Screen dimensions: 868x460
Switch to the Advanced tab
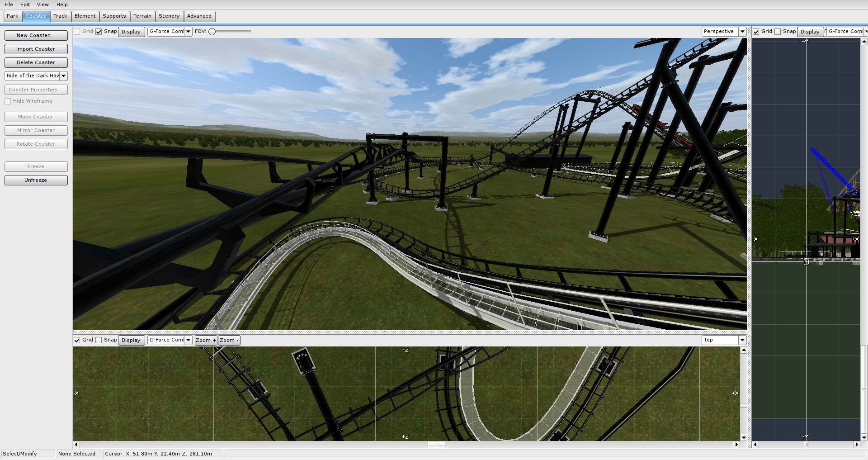(x=199, y=16)
